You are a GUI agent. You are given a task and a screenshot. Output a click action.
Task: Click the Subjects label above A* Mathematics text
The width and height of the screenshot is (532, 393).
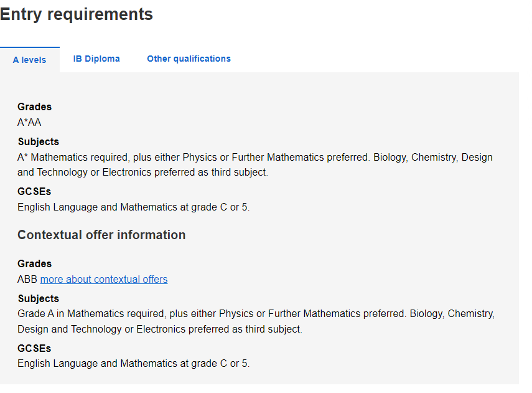coord(39,141)
